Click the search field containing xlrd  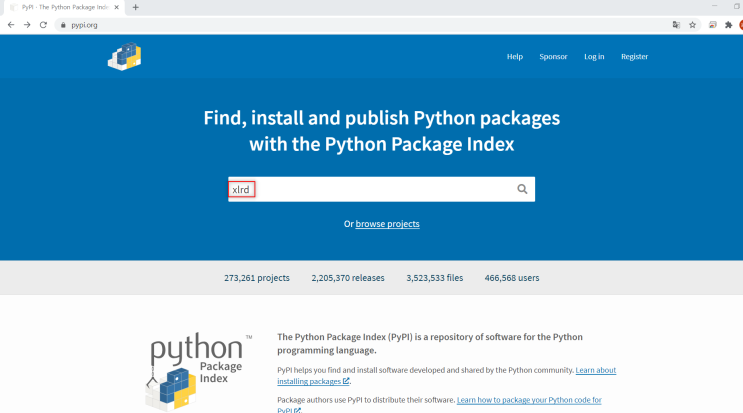click(381, 189)
